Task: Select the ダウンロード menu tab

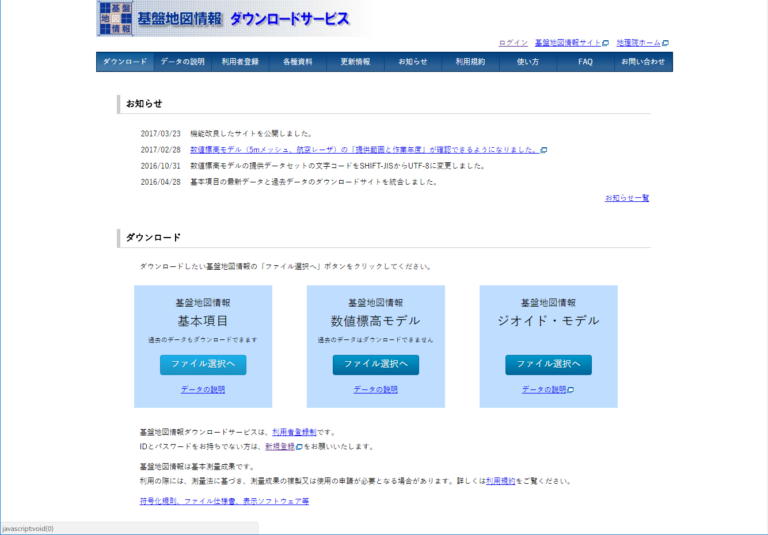Action: pos(125,62)
